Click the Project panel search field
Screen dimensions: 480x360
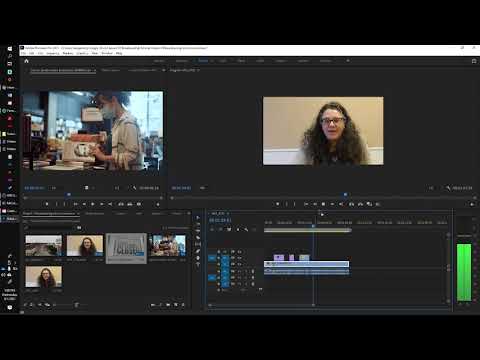point(50,228)
